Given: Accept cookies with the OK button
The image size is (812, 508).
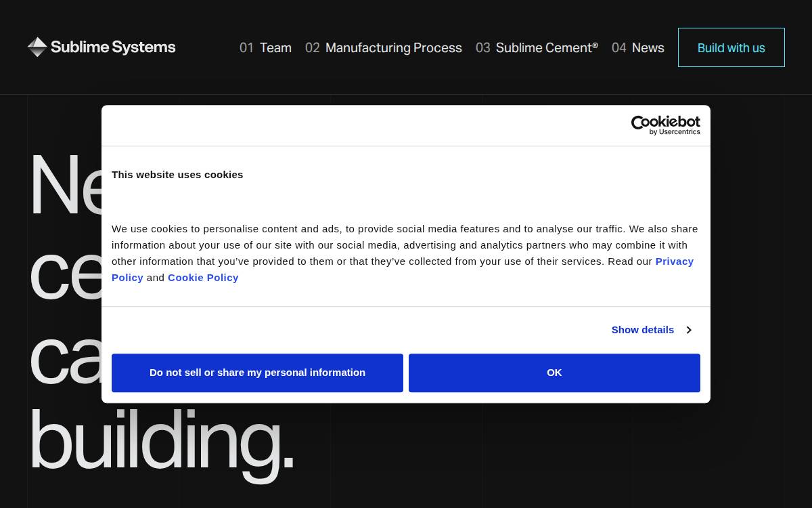Looking at the screenshot, I should [x=554, y=373].
